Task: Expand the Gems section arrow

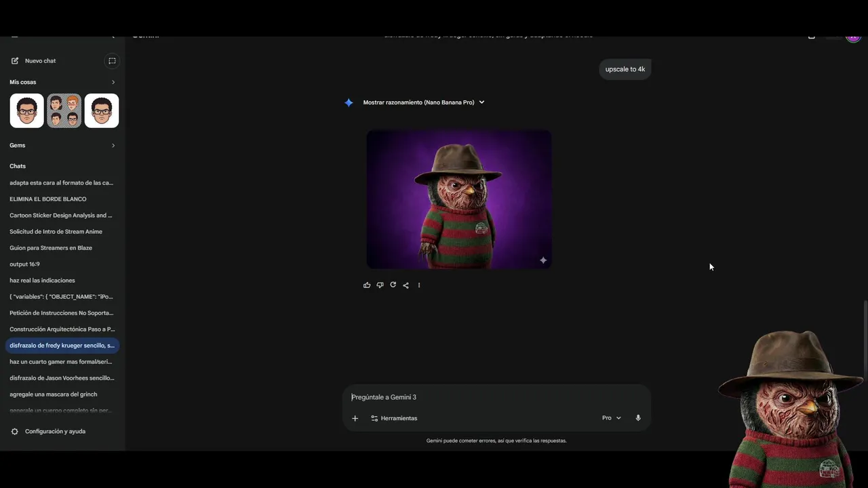Action: [113, 145]
